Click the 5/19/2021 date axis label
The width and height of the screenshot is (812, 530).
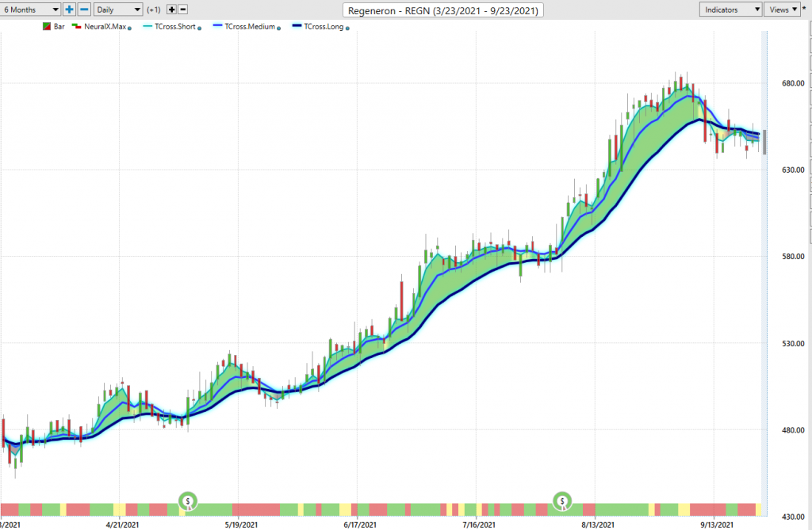point(241,524)
